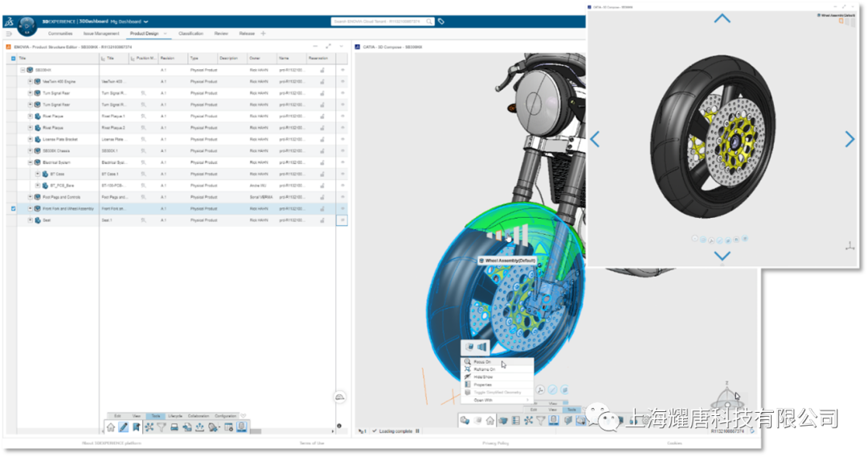Click the table list icon in 3D Compose toolbar

515,421
